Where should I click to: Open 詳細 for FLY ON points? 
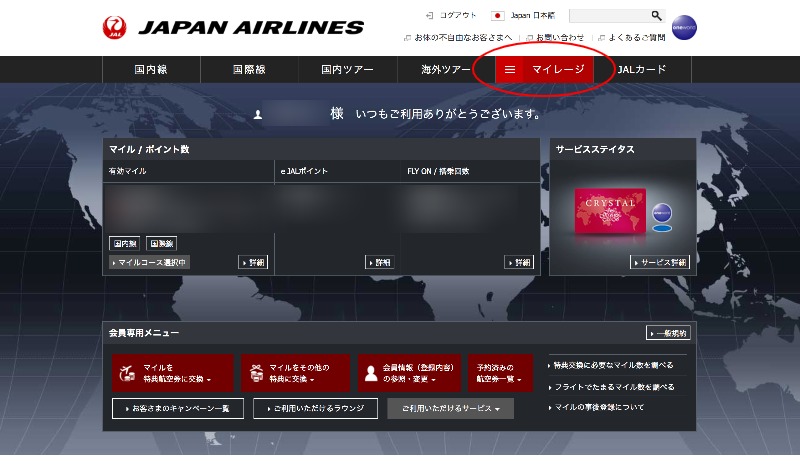click(x=519, y=262)
